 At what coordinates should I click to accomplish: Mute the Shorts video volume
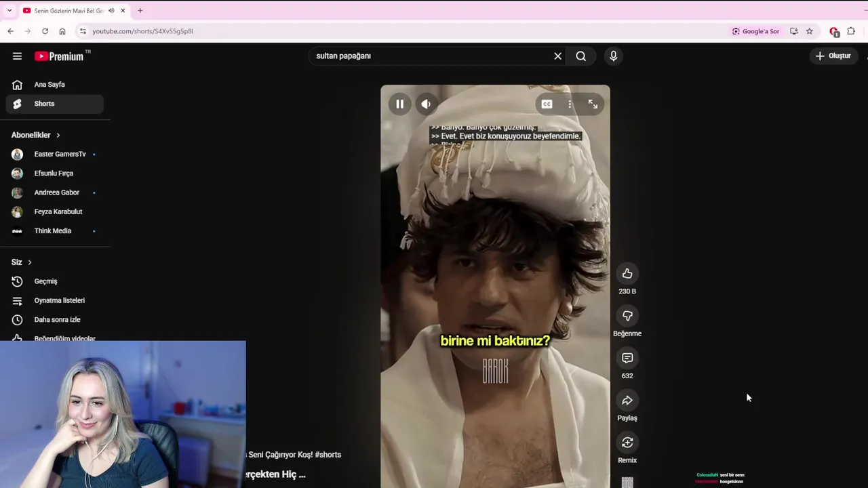click(x=426, y=104)
